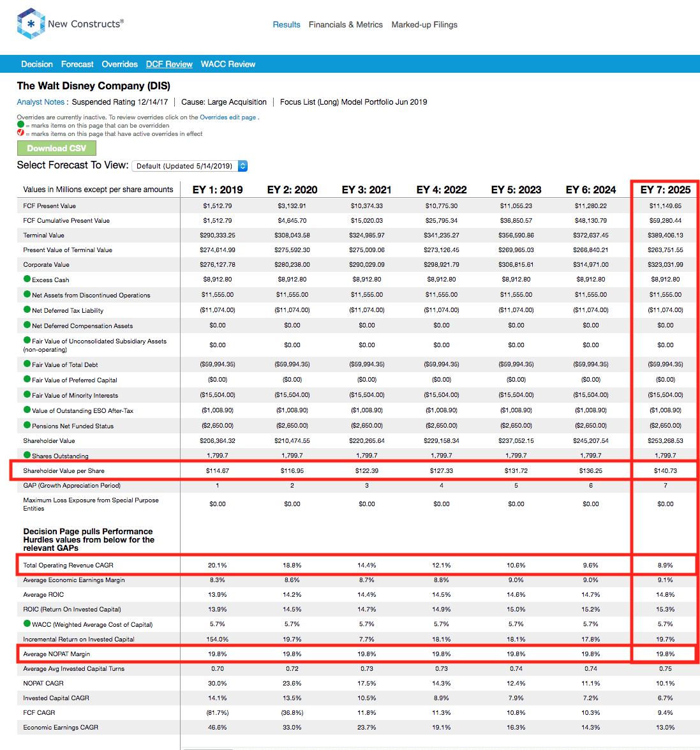The image size is (700, 750).
Task: Click Average NOPAT Margin row label
Action: [56, 654]
